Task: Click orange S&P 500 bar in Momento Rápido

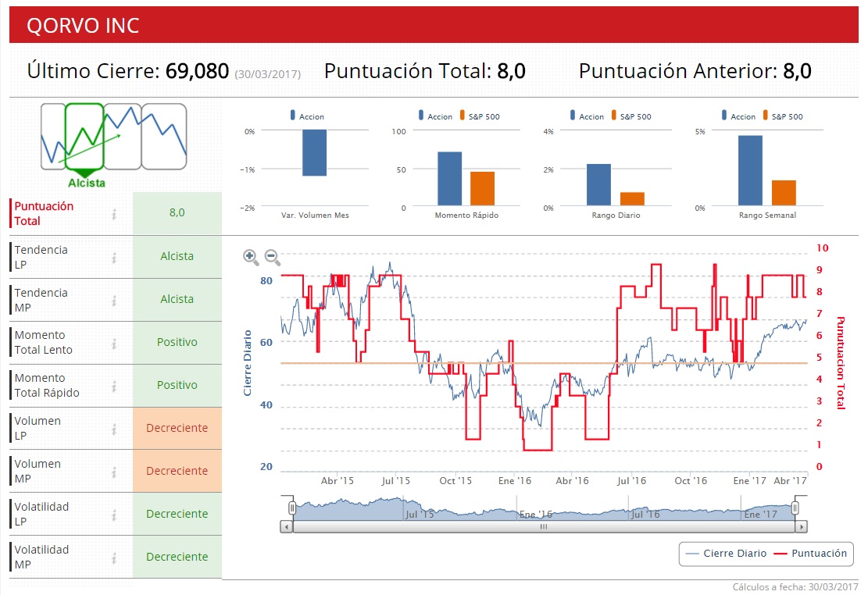Action: 482,189
